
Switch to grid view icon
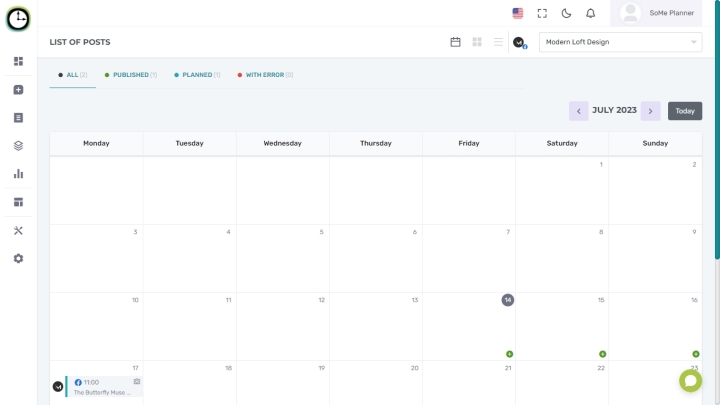coord(477,42)
